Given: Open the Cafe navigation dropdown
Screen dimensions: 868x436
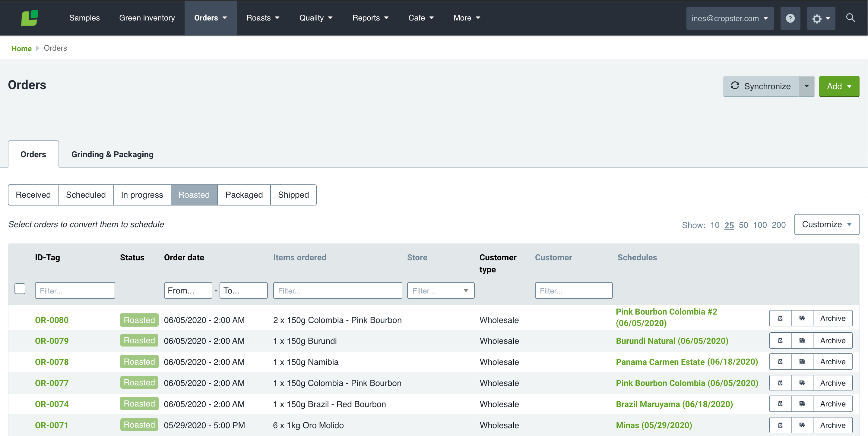Looking at the screenshot, I should coord(421,18).
